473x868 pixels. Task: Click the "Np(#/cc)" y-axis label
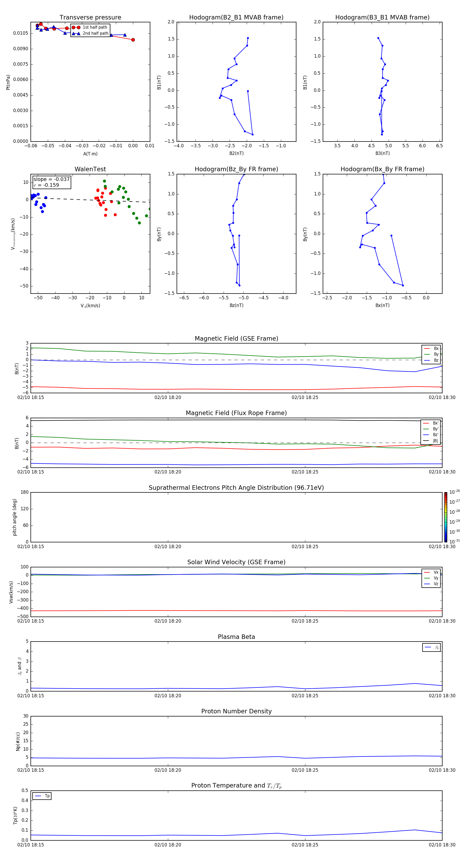point(18,741)
